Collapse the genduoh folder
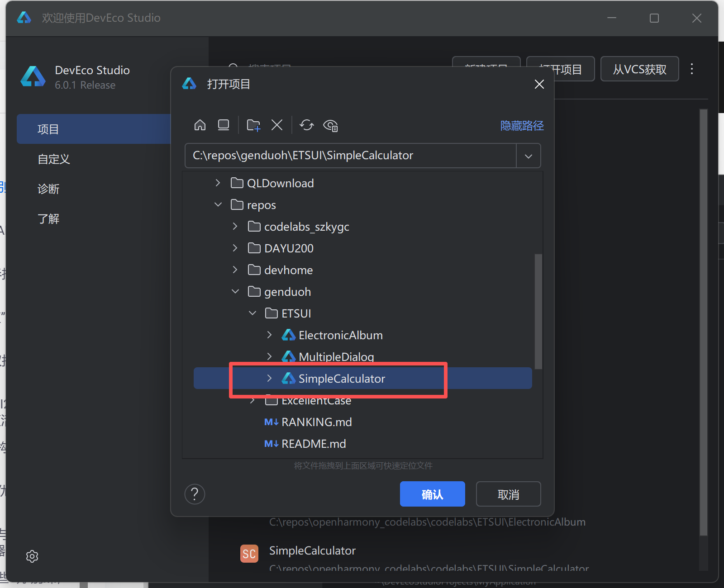The image size is (724, 588). click(x=235, y=291)
